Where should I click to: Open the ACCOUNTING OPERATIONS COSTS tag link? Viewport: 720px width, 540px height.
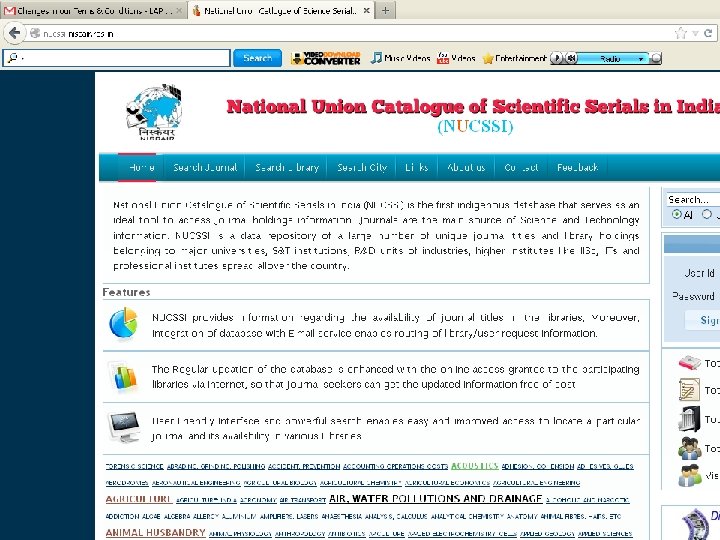pyautogui.click(x=395, y=467)
